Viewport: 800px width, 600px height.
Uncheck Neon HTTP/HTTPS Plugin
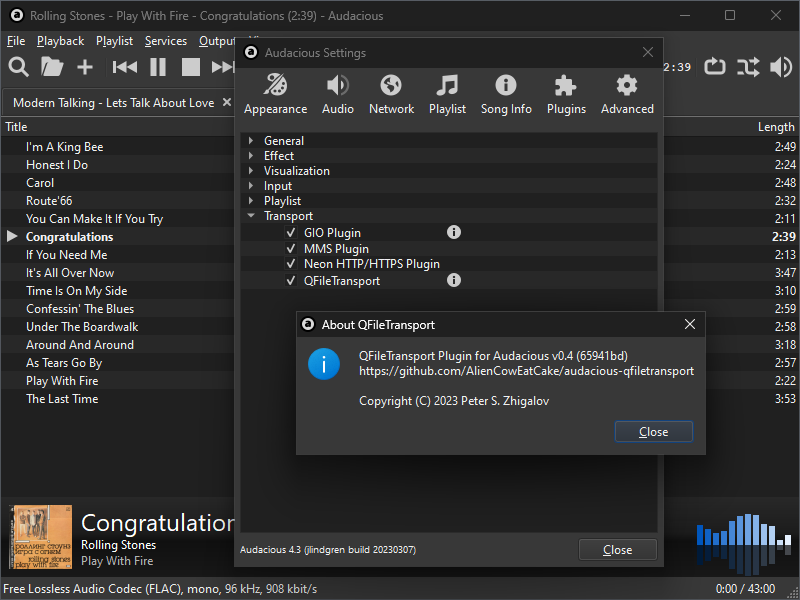[291, 264]
